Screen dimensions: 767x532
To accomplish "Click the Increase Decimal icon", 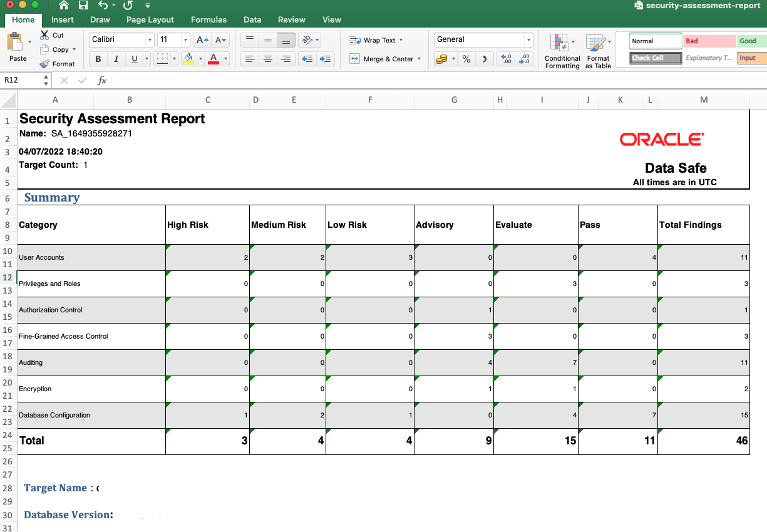I will pyautogui.click(x=505, y=59).
